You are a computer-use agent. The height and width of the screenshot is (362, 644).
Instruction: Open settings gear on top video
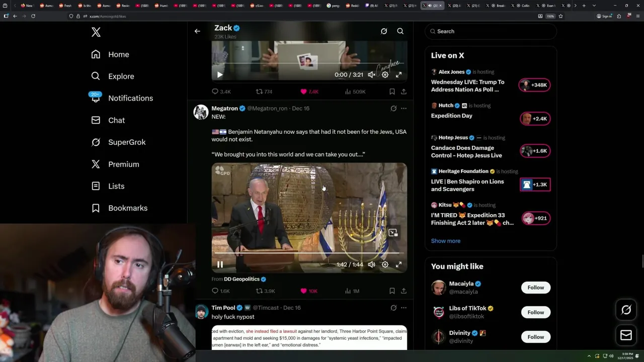pyautogui.click(x=385, y=74)
